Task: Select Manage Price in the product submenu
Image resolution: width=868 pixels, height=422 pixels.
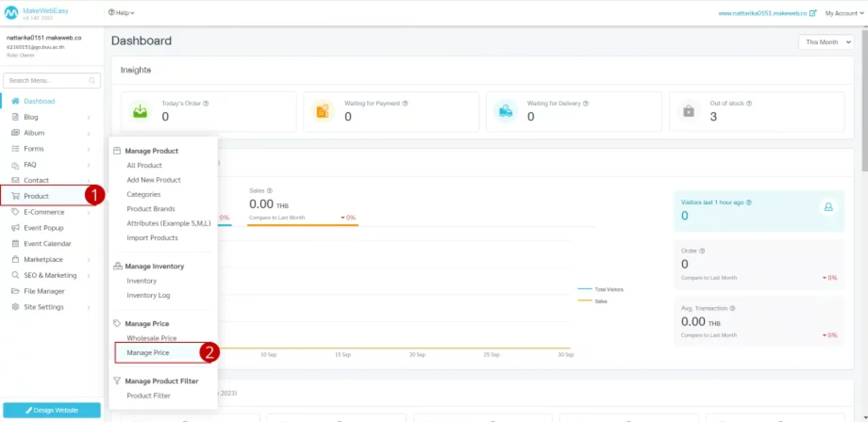Action: (x=148, y=352)
